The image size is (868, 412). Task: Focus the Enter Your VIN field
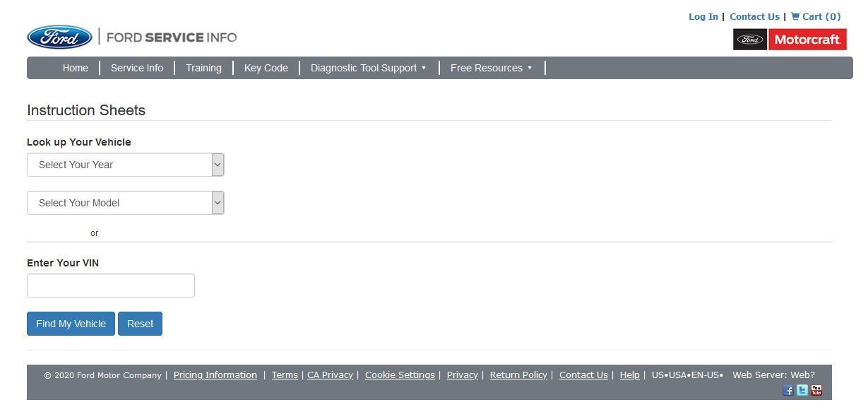coord(111,286)
